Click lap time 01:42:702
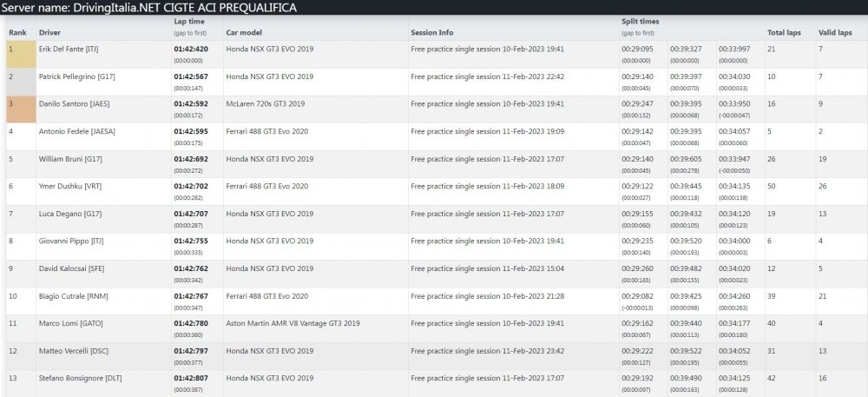This screenshot has height=397, width=868. click(191, 187)
